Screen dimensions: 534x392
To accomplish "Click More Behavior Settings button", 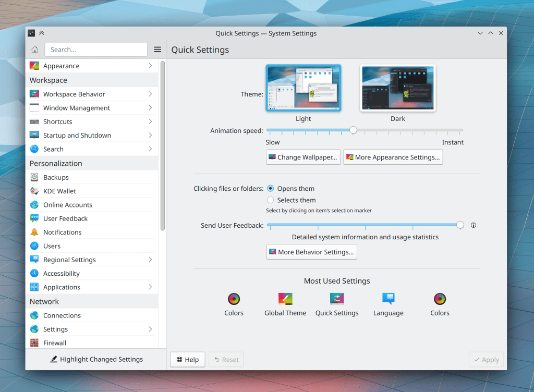I will click(311, 252).
